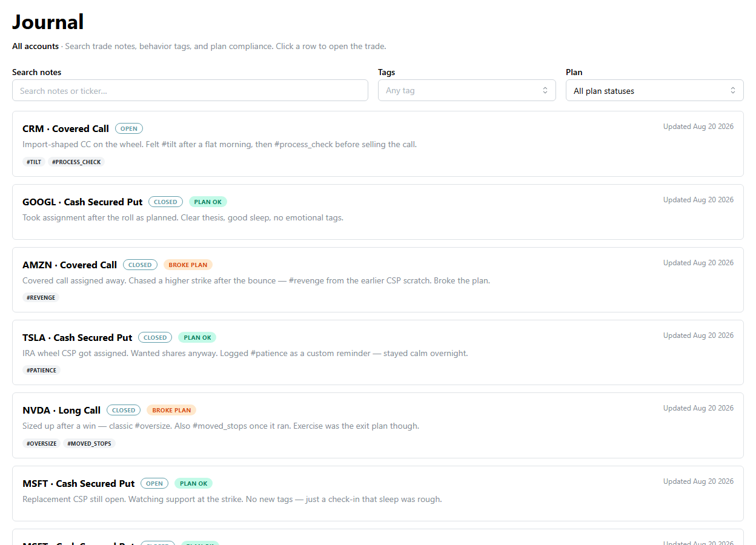Click the CRM note starting 'Import-shaped CC'
Viewport: 756px width, 545px height.
[x=219, y=145]
